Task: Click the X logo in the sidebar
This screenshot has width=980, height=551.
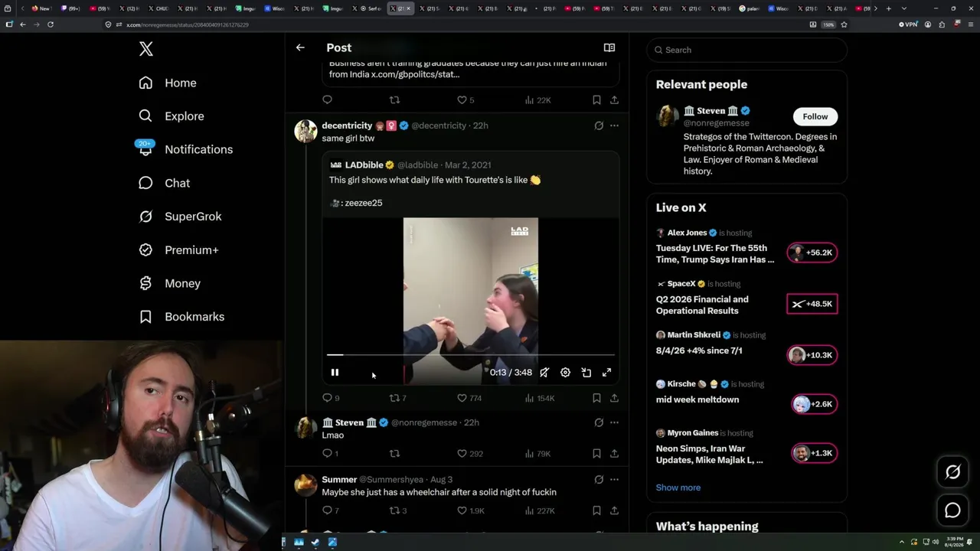Action: tap(146, 50)
